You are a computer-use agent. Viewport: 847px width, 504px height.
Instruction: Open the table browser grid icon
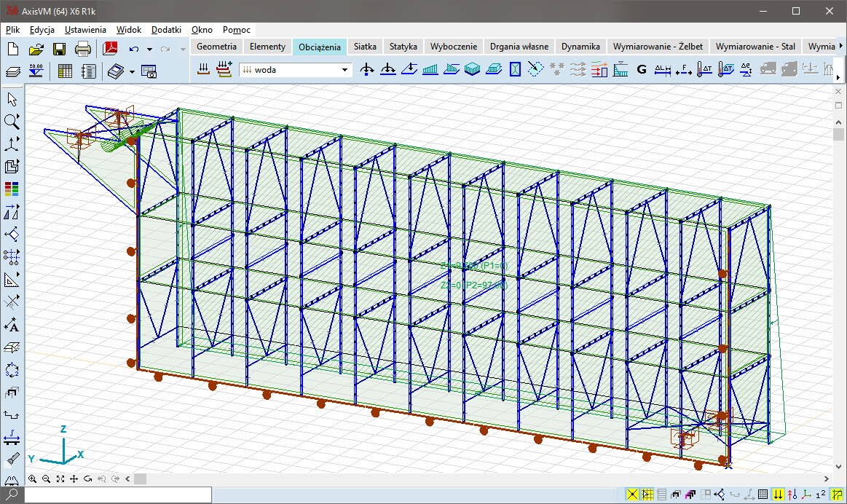pyautogui.click(x=65, y=71)
